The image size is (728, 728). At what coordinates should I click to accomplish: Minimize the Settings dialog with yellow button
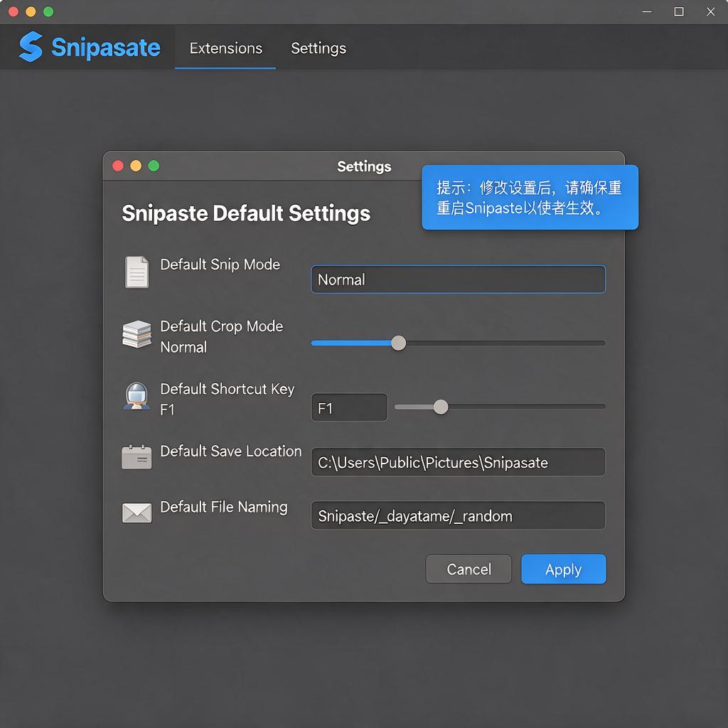[x=136, y=166]
